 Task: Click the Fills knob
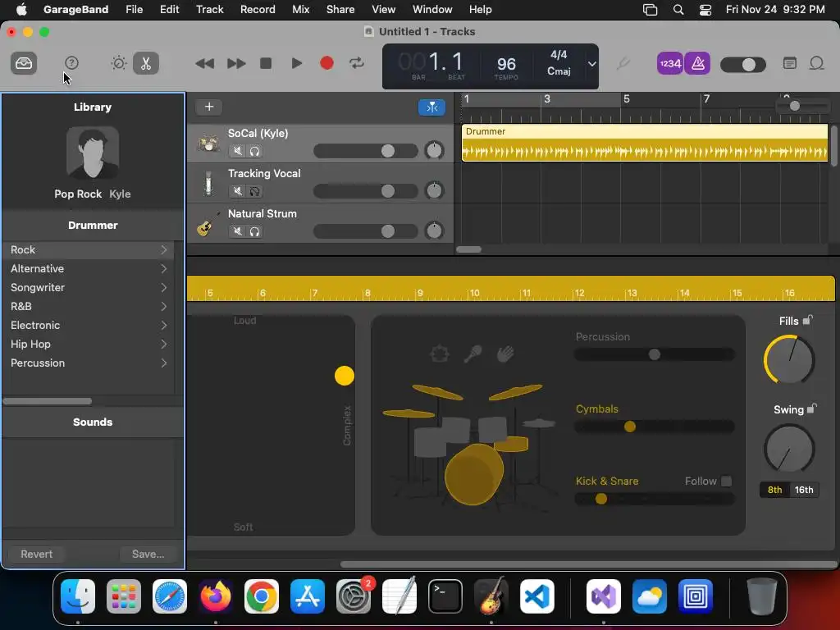(789, 359)
